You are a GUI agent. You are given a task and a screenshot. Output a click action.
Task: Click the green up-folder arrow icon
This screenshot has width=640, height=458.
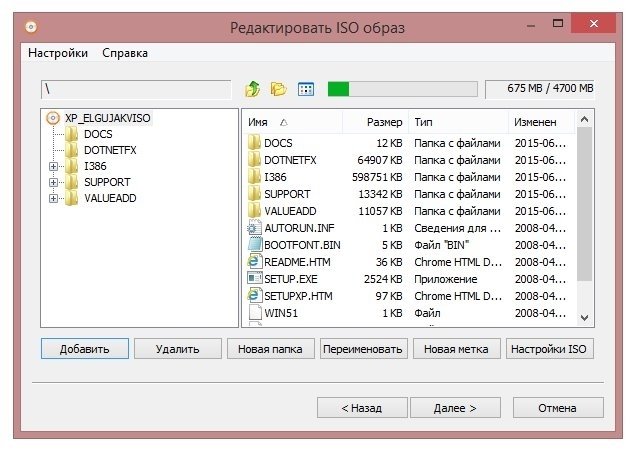coord(253,89)
